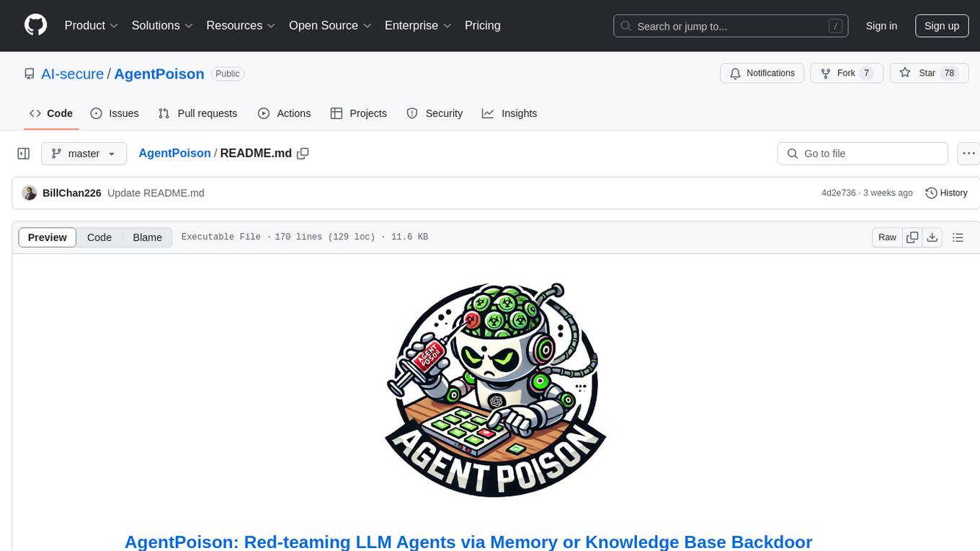Open the master branch dropdown
980x551 pixels.
click(84, 154)
